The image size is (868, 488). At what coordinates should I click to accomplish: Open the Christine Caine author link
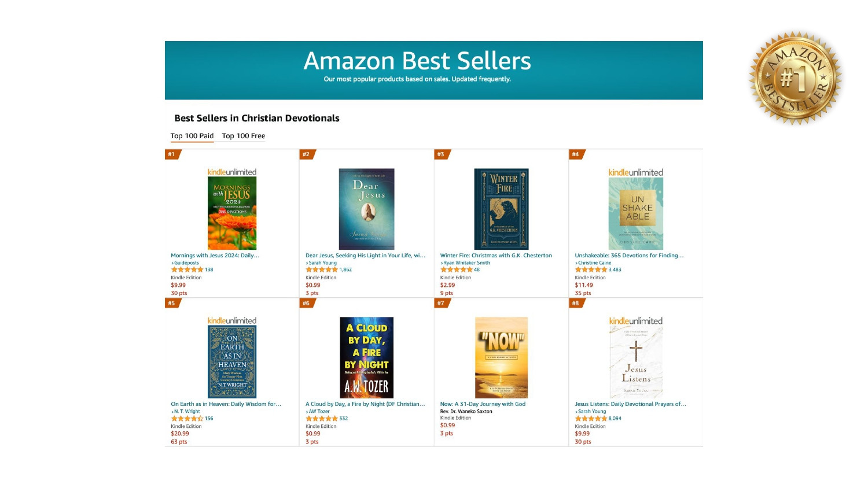tap(594, 263)
